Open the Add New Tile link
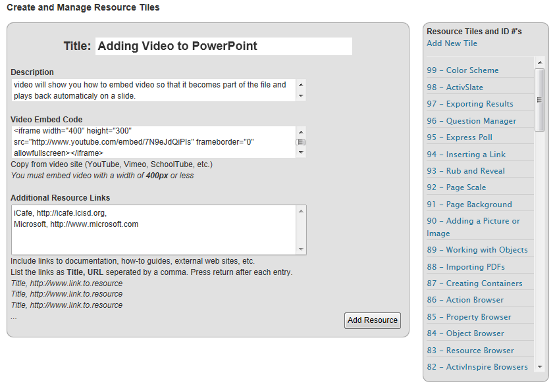The width and height of the screenshot is (555, 392). click(452, 43)
